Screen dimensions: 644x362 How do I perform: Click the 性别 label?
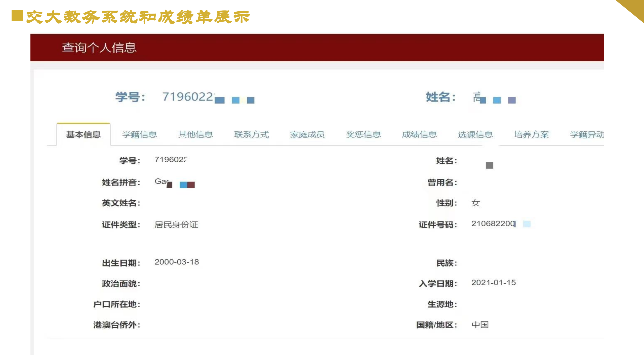(x=447, y=203)
